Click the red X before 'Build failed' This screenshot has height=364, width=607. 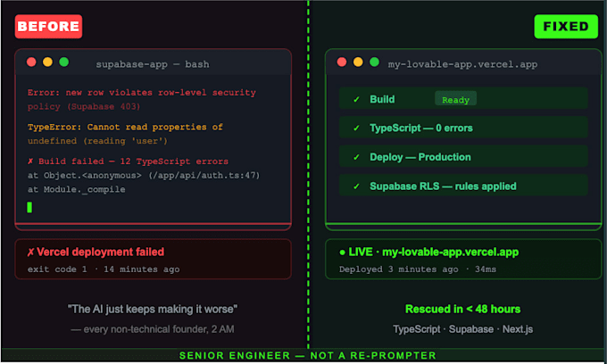(30, 161)
